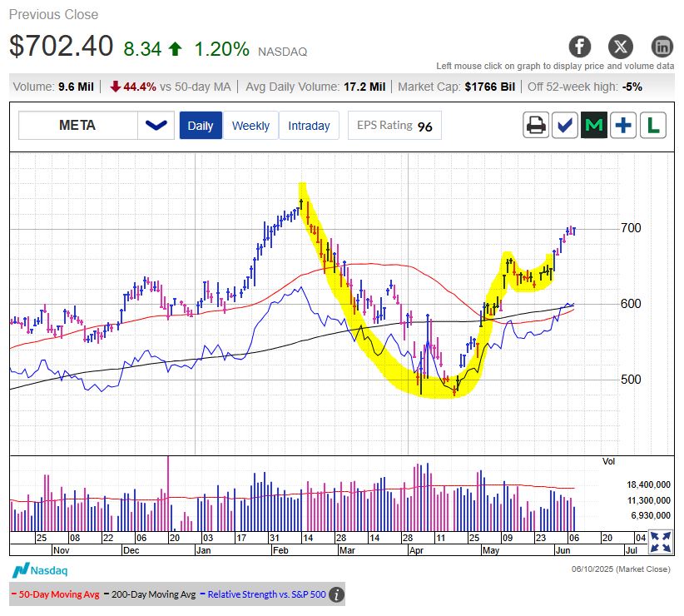Open the legend info icon
The image size is (684, 616).
pos(336,594)
